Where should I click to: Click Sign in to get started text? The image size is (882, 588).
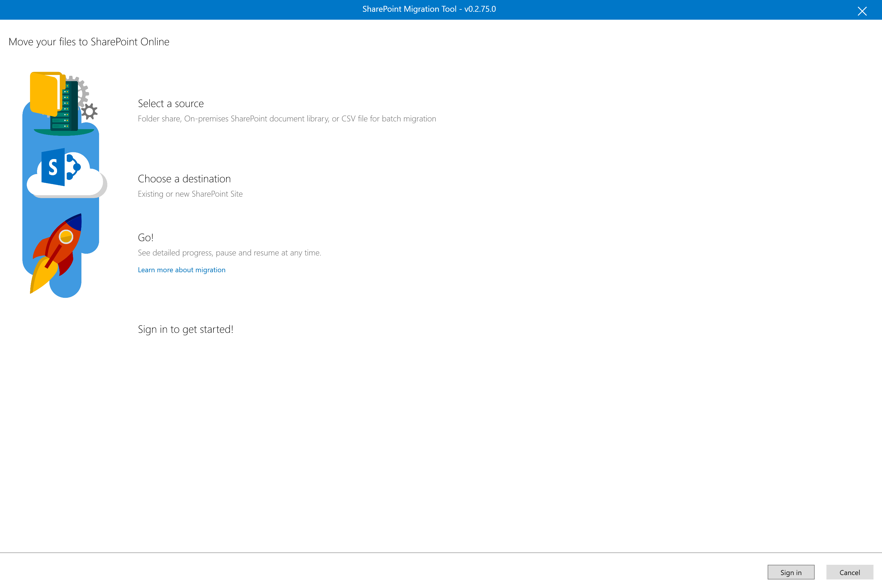[x=186, y=329]
